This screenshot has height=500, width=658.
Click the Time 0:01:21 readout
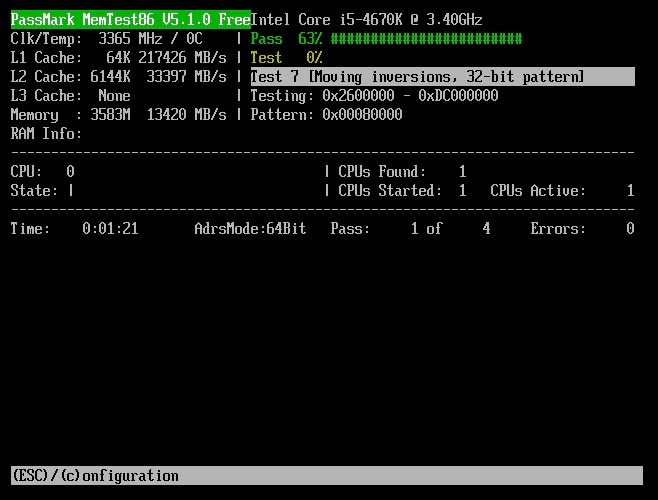click(75, 229)
